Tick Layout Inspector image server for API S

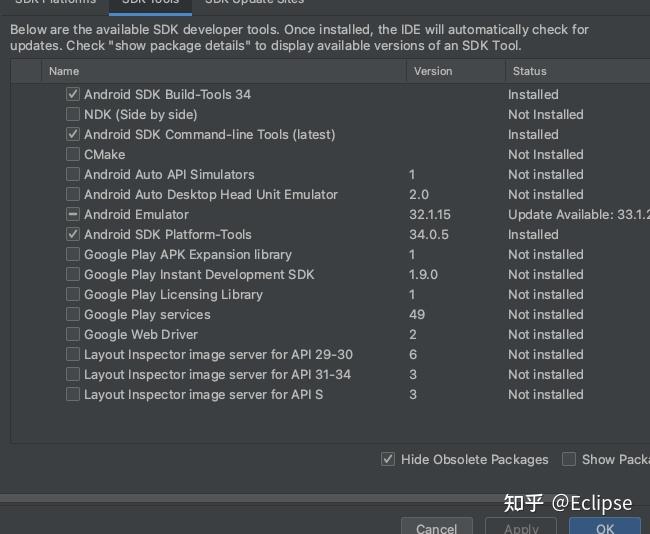[73, 394]
